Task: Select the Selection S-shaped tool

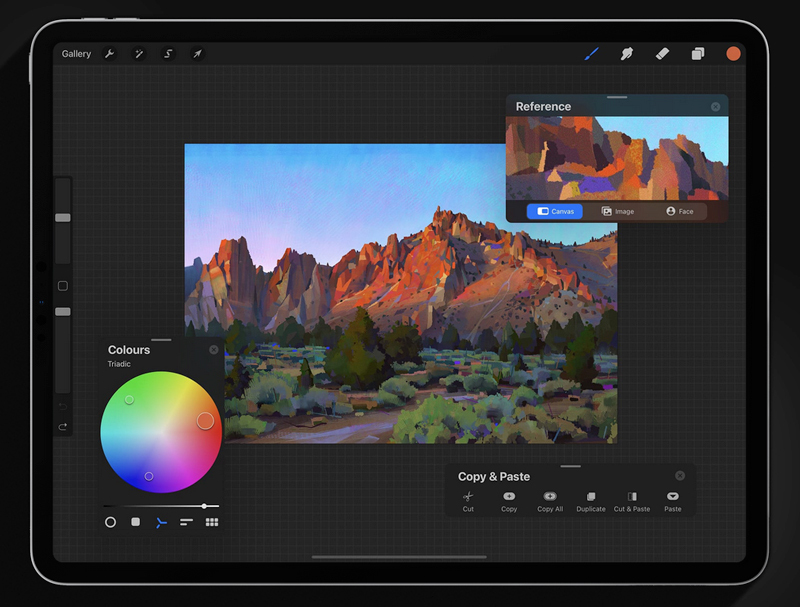Action: click(168, 54)
